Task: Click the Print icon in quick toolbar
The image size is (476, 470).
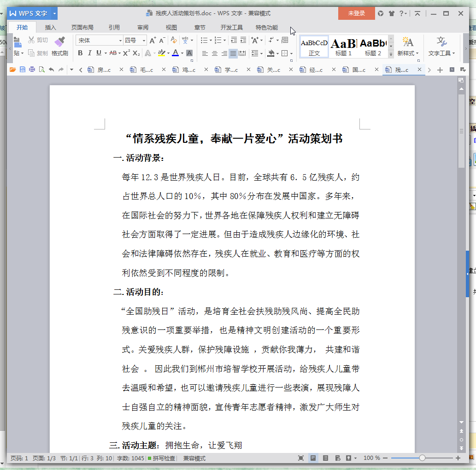Action: [32, 70]
